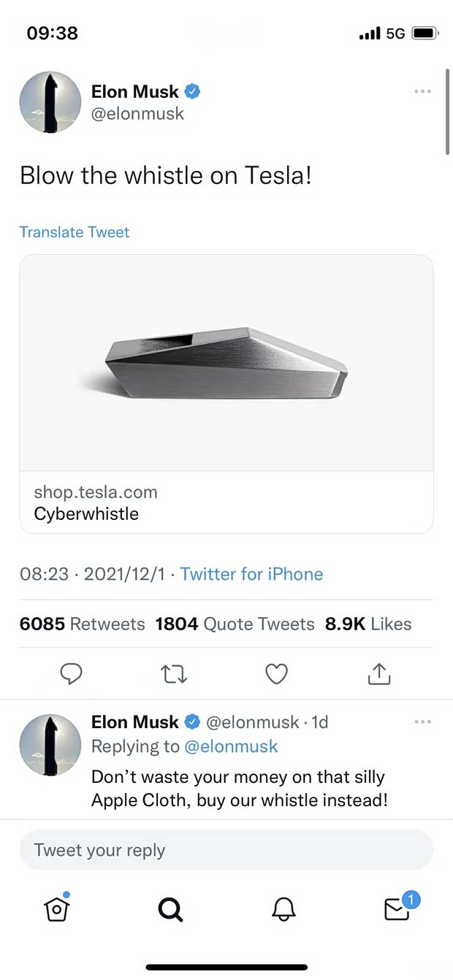Open the Search tab magnifier

[170, 909]
